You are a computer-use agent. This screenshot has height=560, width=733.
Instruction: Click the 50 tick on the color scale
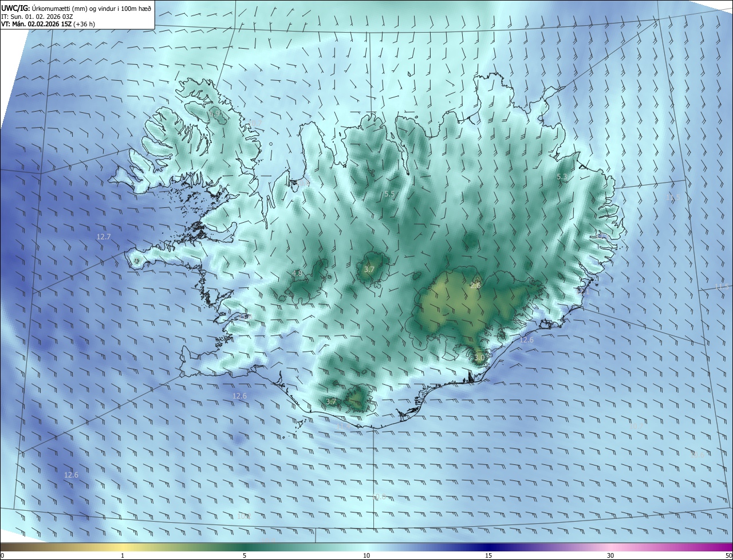click(728, 555)
